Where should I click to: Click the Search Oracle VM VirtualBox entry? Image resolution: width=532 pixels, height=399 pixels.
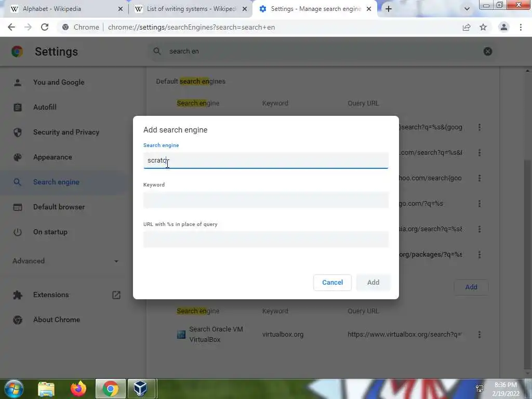tap(216, 334)
